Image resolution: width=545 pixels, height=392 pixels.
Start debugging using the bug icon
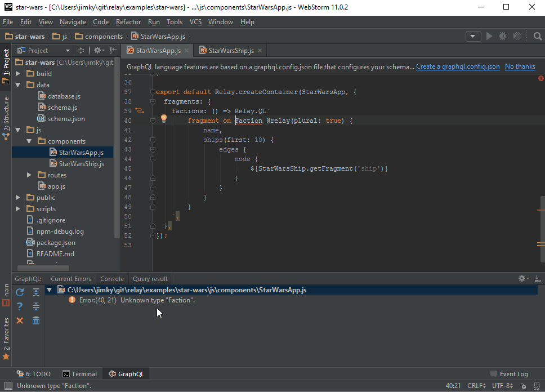(x=503, y=35)
